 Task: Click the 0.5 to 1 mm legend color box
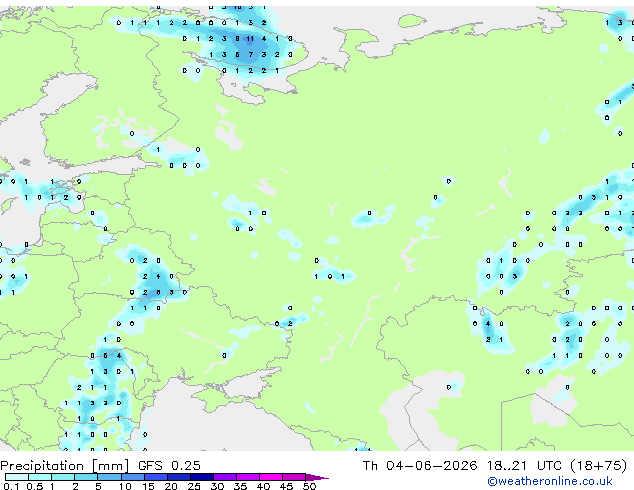[40, 477]
